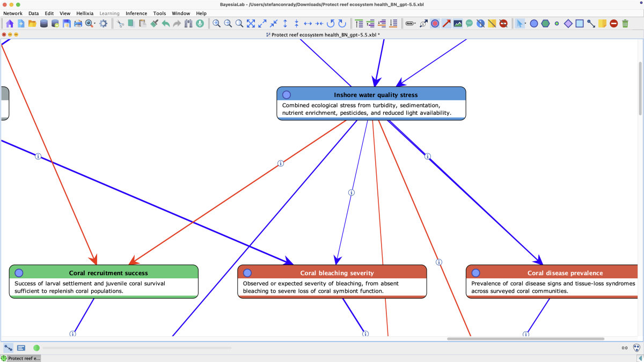Image resolution: width=644 pixels, height=362 pixels.
Task: Open a file with the folder icon
Action: click(x=32, y=24)
